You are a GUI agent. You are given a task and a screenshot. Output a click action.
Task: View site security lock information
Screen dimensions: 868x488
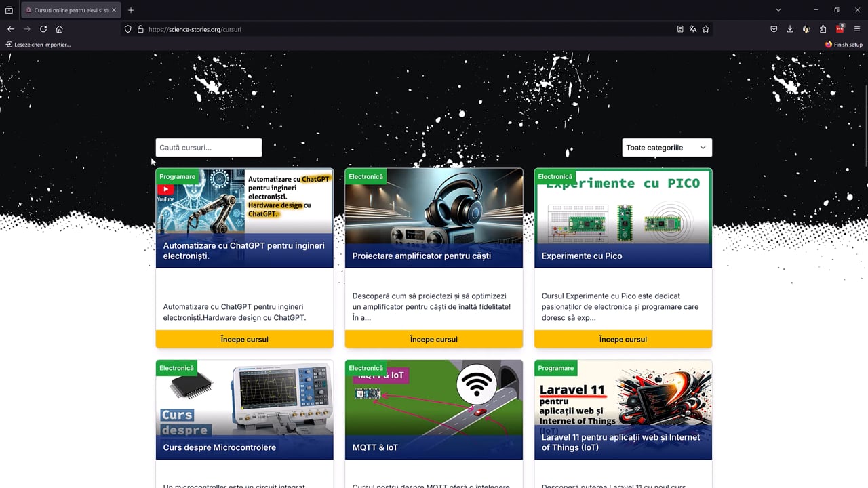pos(140,29)
